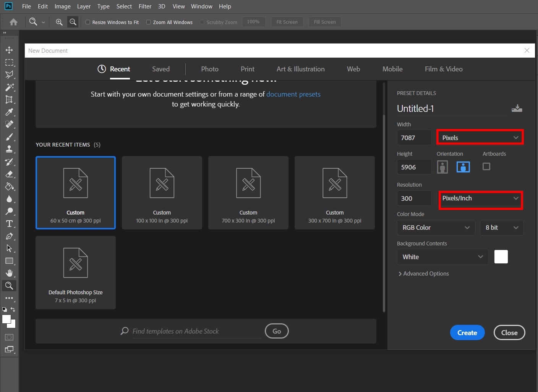Enable Zoom All Windows

pyautogui.click(x=149, y=22)
